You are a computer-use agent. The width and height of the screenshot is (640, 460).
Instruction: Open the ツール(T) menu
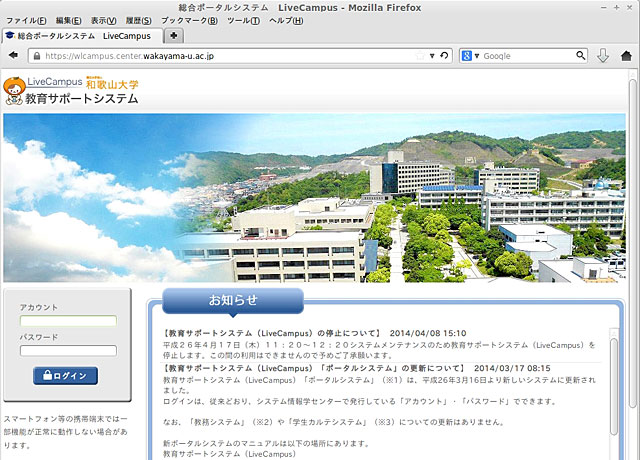(x=243, y=20)
